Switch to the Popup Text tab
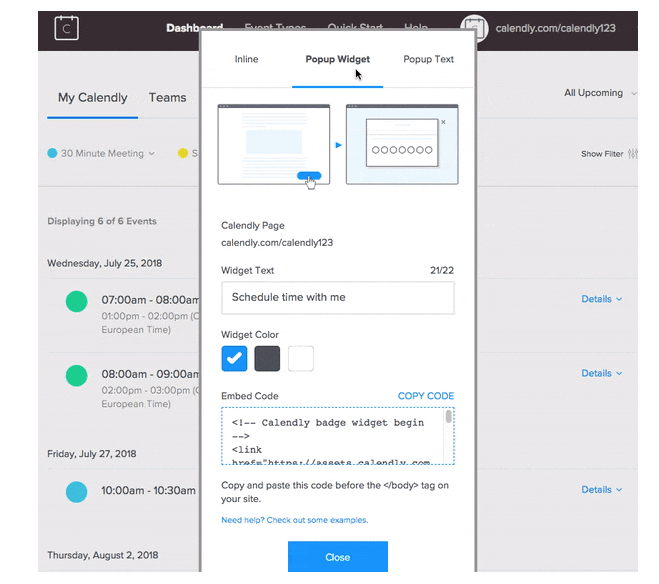 click(428, 59)
